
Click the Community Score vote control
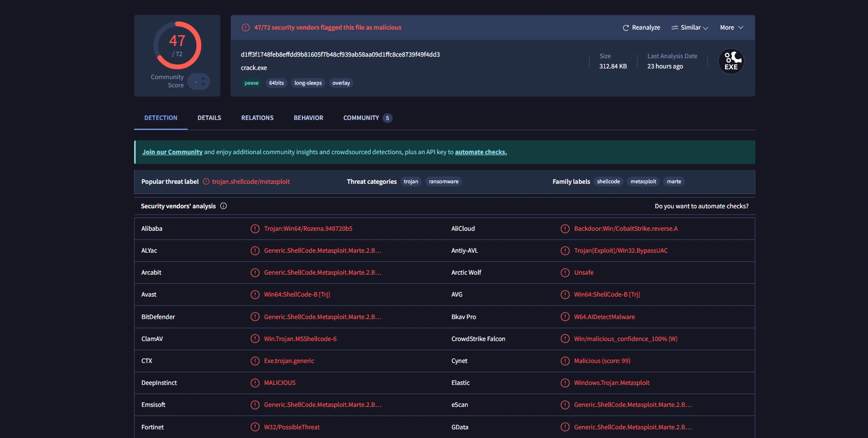click(x=198, y=82)
